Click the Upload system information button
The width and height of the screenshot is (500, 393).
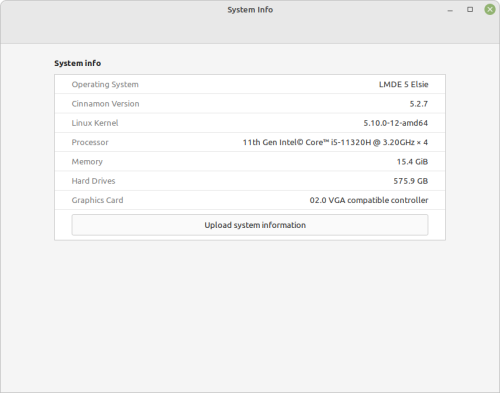coord(250,225)
